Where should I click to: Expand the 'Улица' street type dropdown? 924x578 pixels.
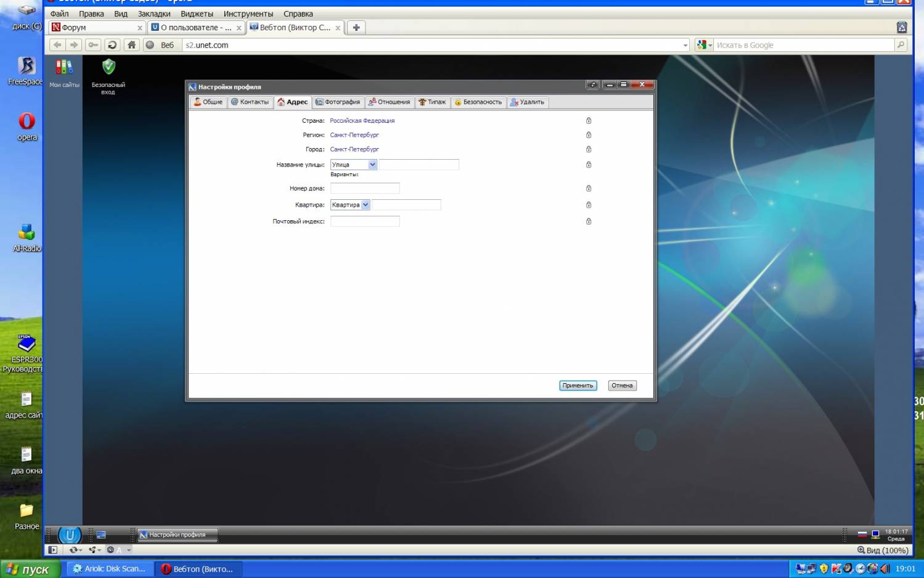[372, 165]
